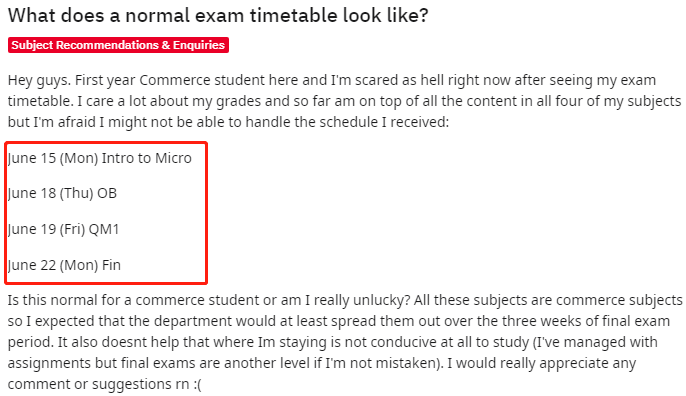Click the text 'comment or suggestions rn'
The image size is (686, 396).
tap(98, 384)
